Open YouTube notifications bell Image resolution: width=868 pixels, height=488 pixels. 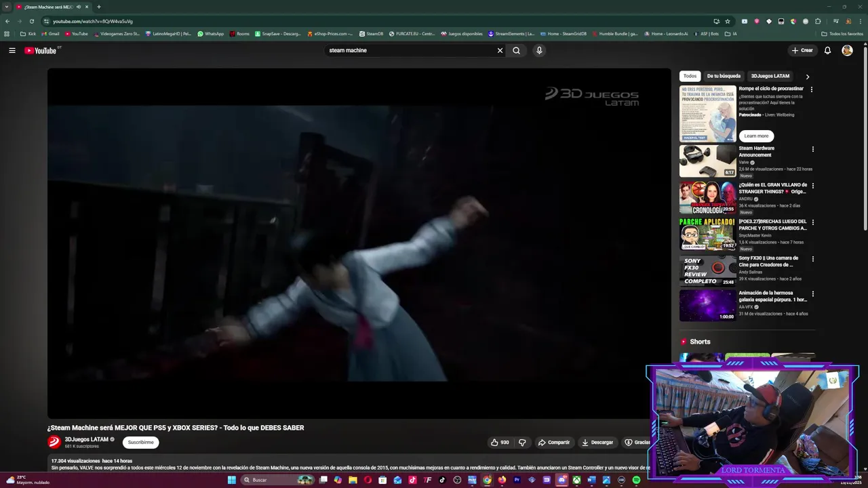tap(827, 50)
